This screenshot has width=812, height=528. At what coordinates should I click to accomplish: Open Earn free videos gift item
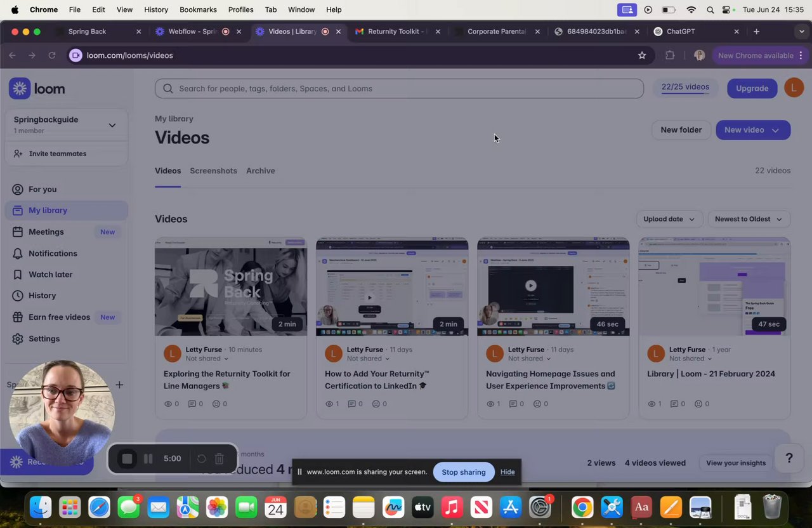tap(59, 317)
